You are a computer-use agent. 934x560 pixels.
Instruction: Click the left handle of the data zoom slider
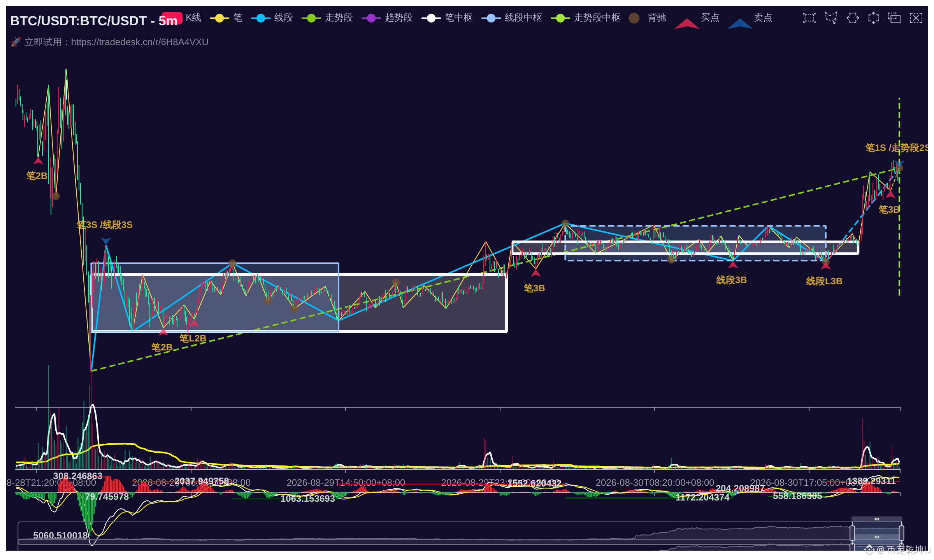[x=852, y=533]
